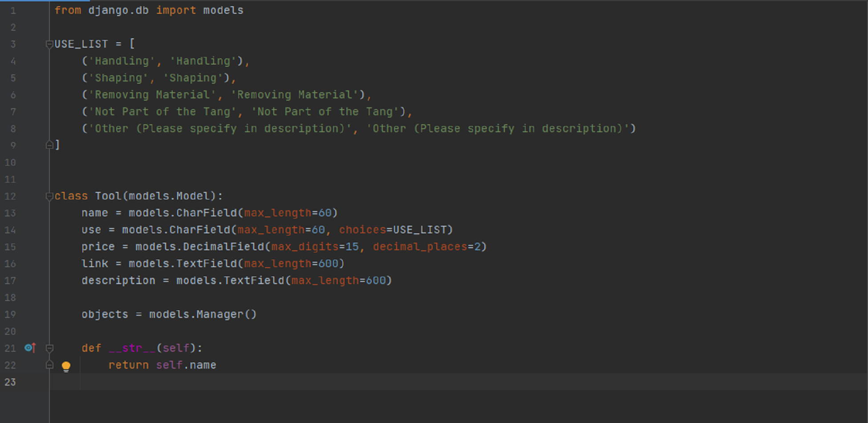Click the second 'Not Part of the Tang' string

(325, 112)
